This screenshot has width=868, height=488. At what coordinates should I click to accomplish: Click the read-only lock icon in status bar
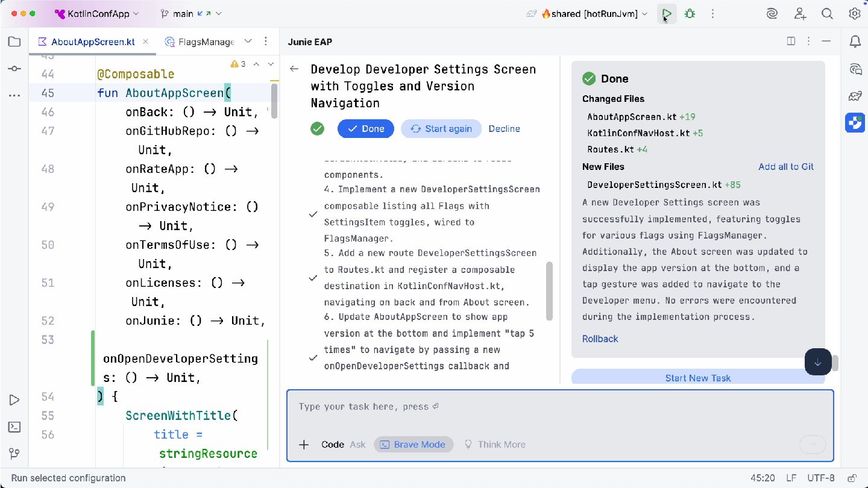(852, 478)
